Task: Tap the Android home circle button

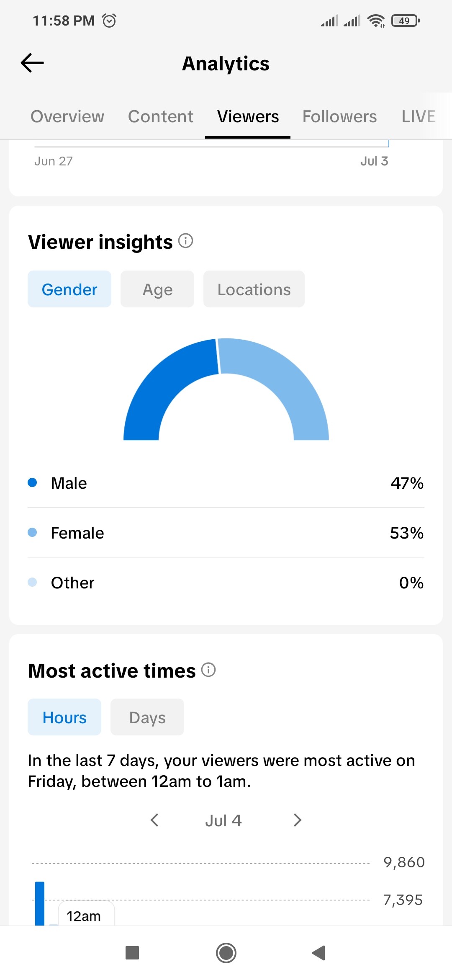Action: (226, 953)
